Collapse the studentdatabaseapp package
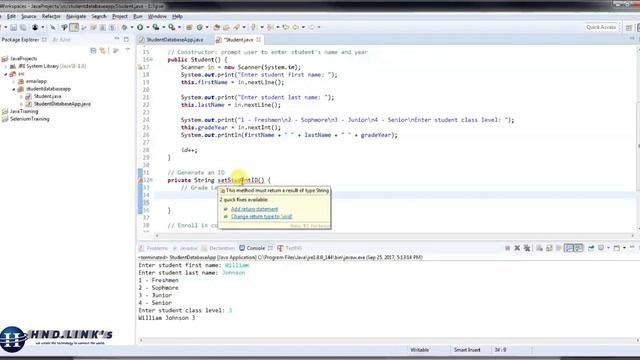640x360 pixels. 13,89
